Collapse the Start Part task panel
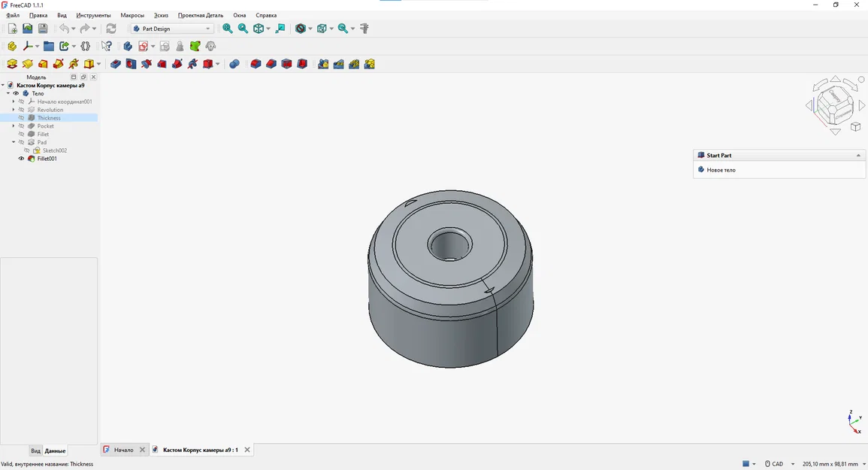Screen dimensions: 868x470 point(858,156)
